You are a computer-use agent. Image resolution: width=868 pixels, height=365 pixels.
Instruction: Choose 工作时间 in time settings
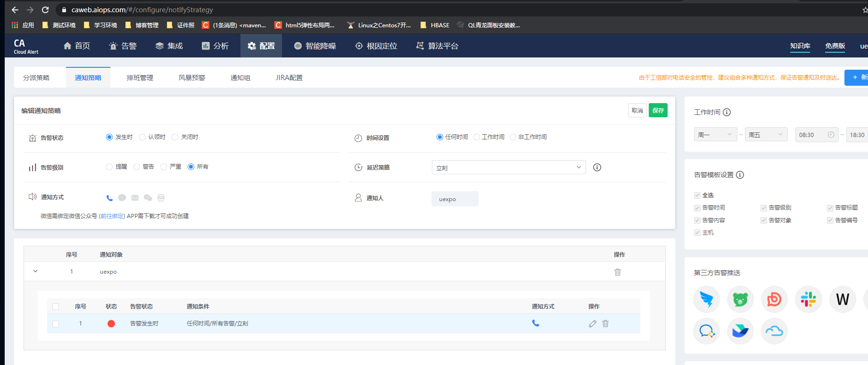[477, 137]
